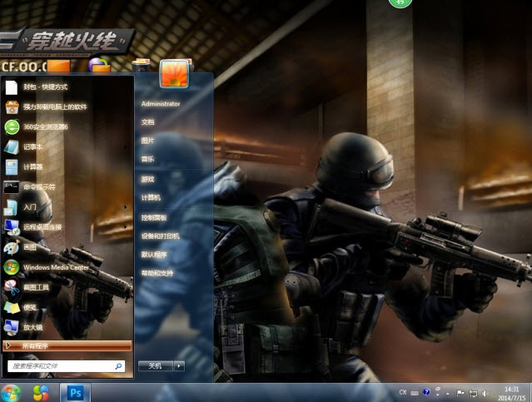The width and height of the screenshot is (532, 402).
Task: Open 游戏 Games in Start menu
Action: [148, 179]
